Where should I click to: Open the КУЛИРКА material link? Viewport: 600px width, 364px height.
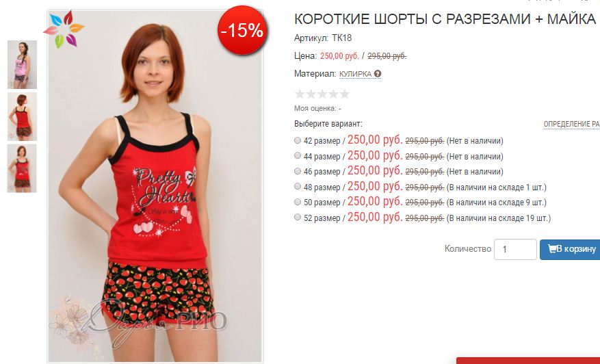point(356,74)
